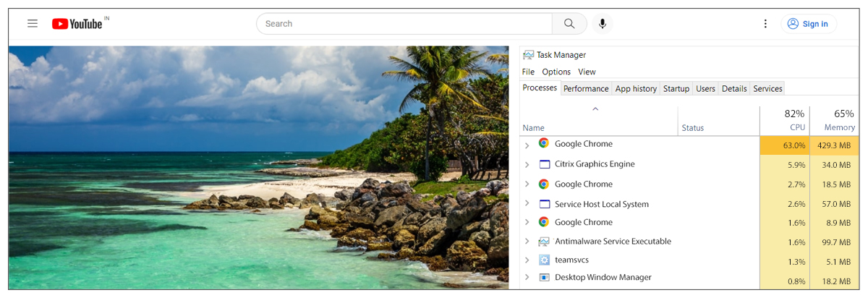Open the YouTube hamburger guide menu
The width and height of the screenshot is (868, 298).
click(x=33, y=24)
